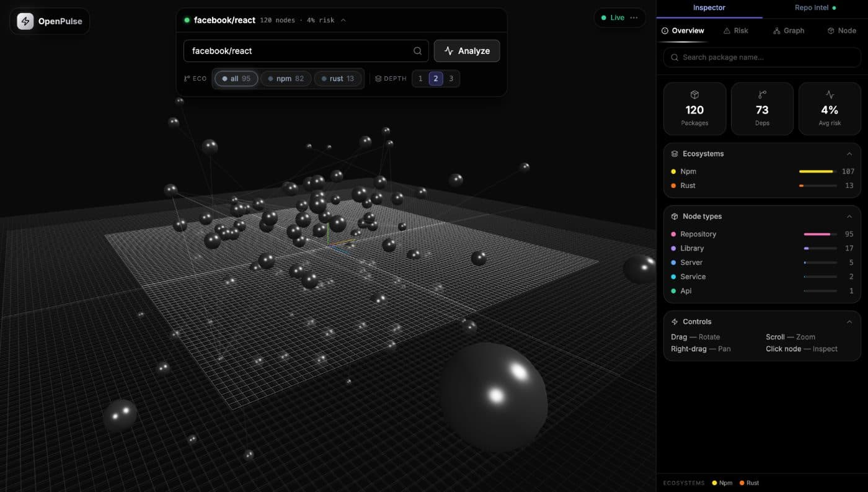Set graph depth to 1

pos(420,79)
